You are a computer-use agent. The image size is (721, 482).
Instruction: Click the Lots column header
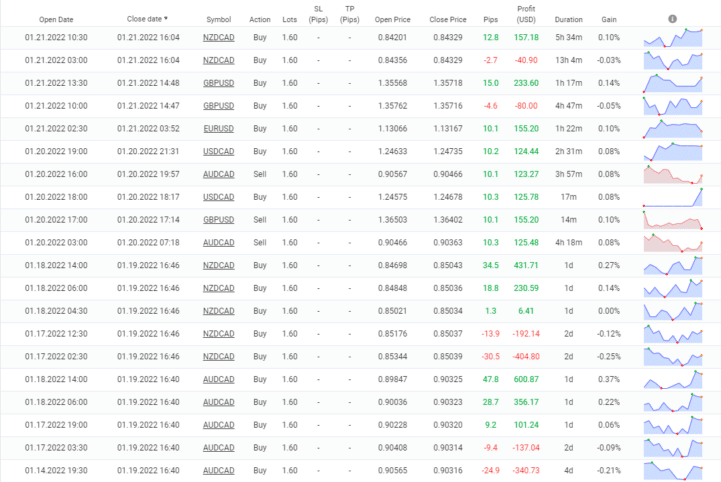click(289, 19)
